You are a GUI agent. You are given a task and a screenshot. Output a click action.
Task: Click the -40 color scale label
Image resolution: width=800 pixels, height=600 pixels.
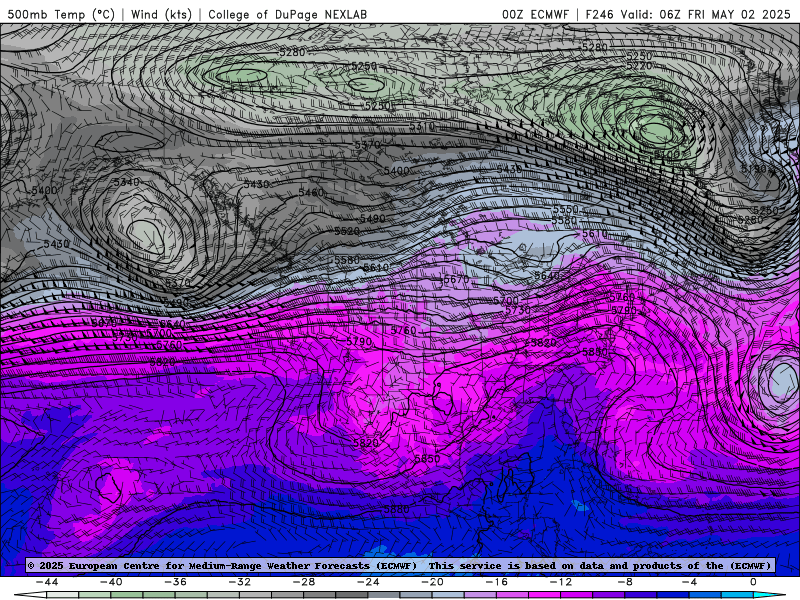click(111, 582)
